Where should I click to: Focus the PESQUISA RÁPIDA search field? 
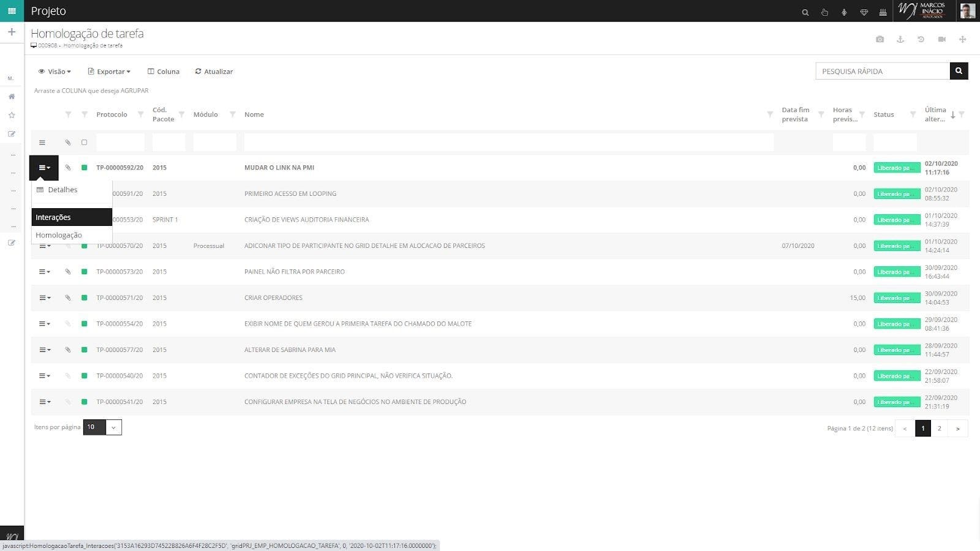[x=883, y=71]
